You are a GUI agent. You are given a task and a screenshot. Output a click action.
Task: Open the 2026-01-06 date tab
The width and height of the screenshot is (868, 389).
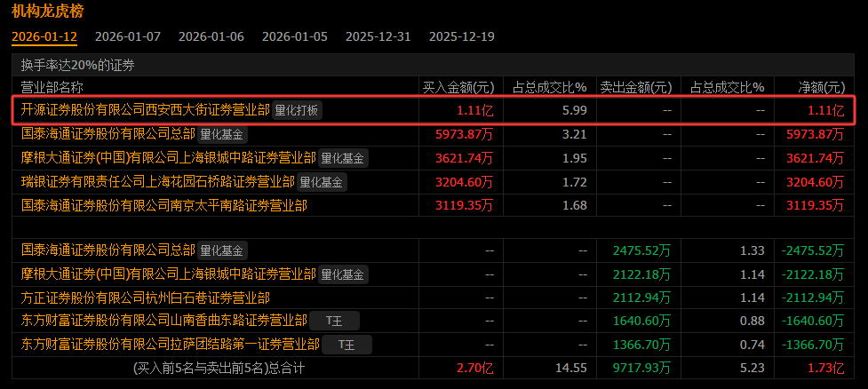click(x=211, y=36)
